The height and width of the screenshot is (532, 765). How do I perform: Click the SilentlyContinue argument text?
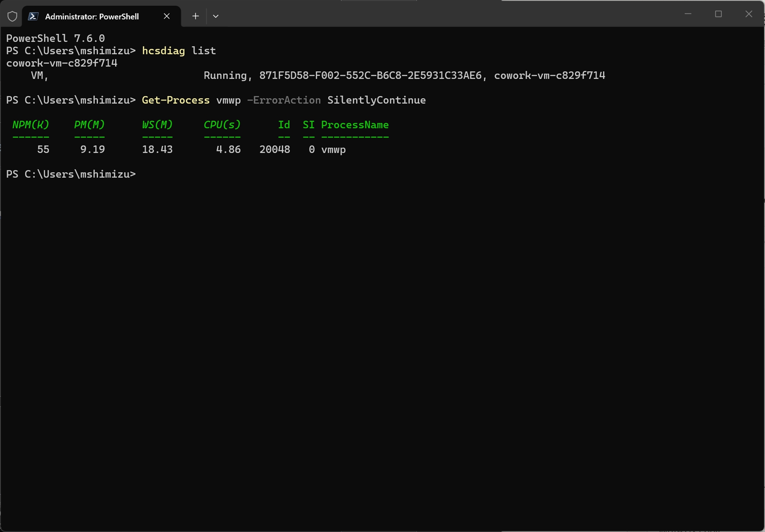tap(376, 100)
